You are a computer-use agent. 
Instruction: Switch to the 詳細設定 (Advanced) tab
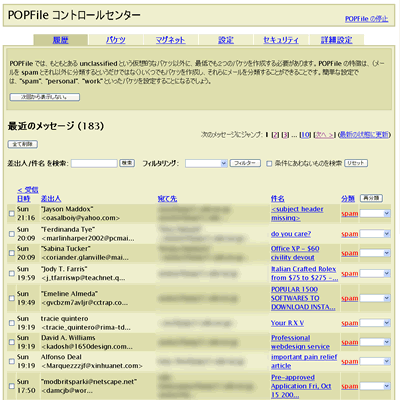336,40
